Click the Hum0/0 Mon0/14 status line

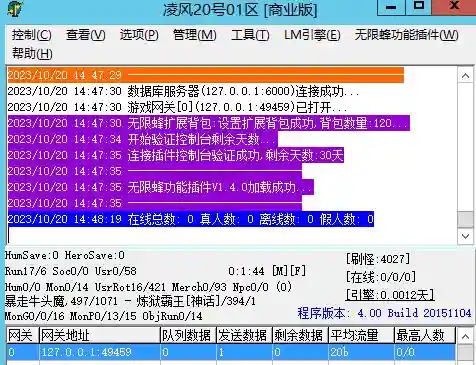148,287
